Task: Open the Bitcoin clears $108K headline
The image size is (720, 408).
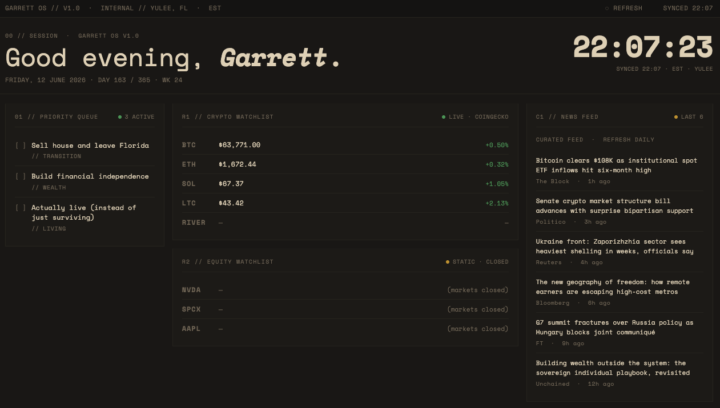Action: click(616, 165)
